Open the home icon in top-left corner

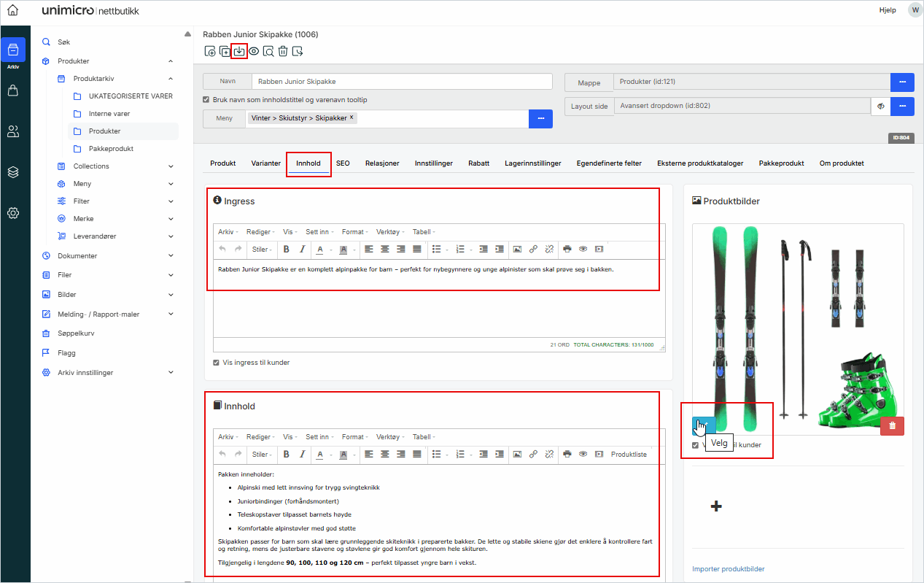click(12, 10)
